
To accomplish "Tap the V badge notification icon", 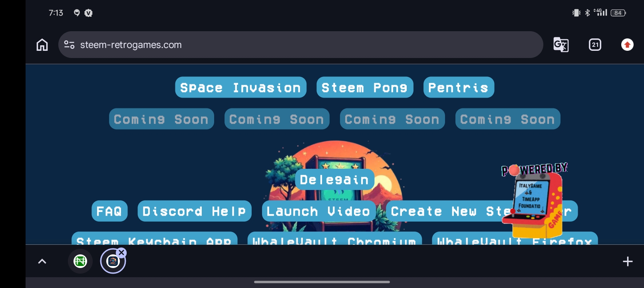I will click(88, 13).
